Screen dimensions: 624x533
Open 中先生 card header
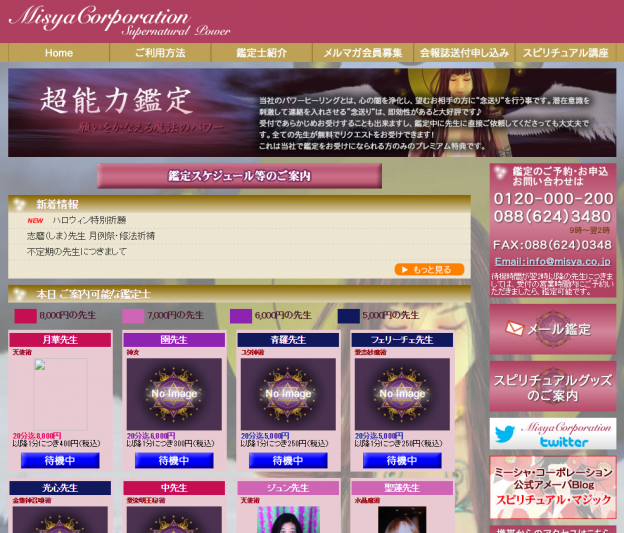(x=174, y=488)
